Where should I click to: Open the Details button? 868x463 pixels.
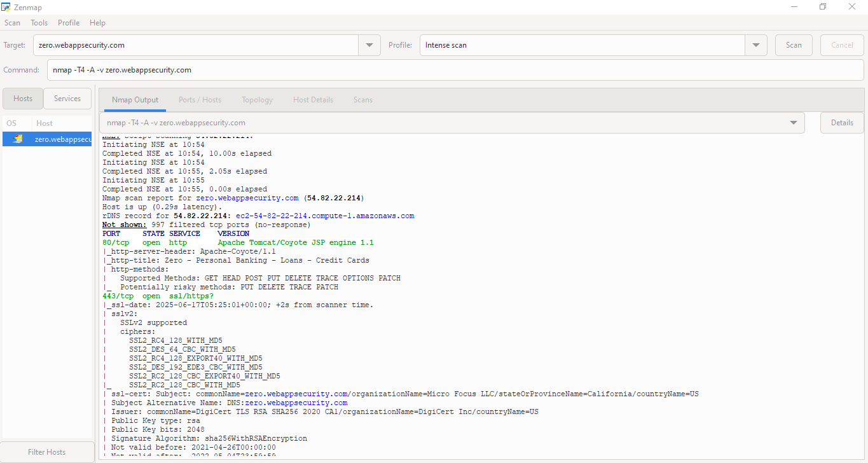tap(842, 123)
